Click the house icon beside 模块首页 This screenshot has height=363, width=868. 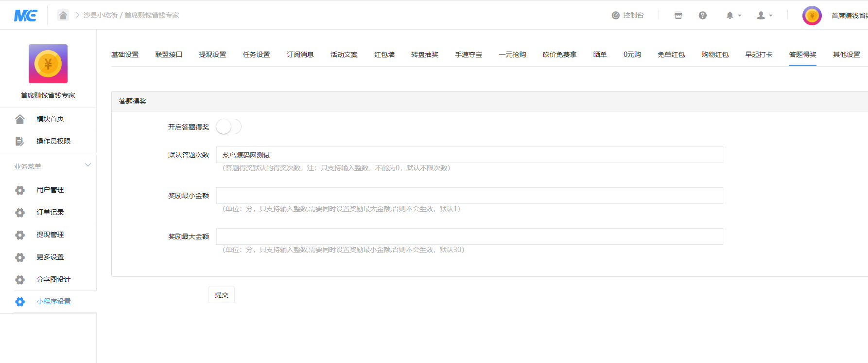click(x=20, y=119)
